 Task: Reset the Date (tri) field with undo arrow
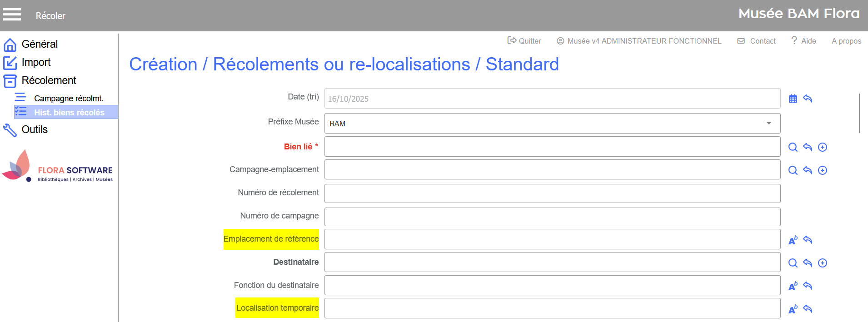(808, 99)
